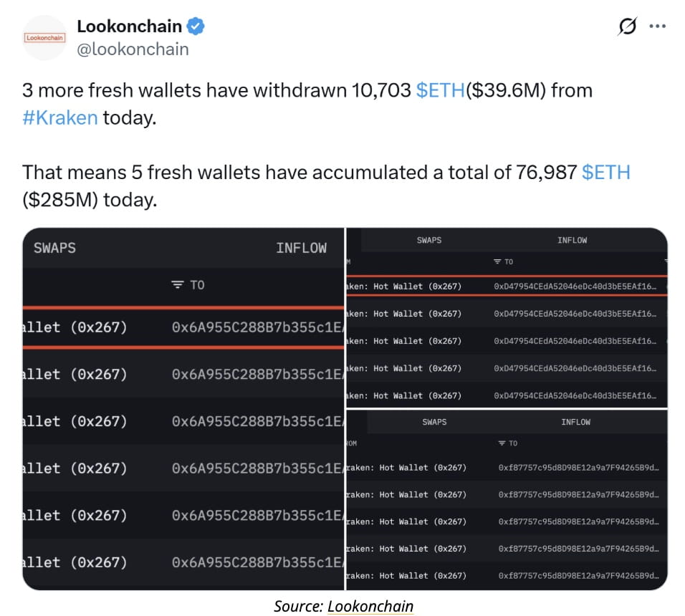Click the Lookonchain profile avatar
Image resolution: width=685 pixels, height=616 pixels.
click(44, 38)
